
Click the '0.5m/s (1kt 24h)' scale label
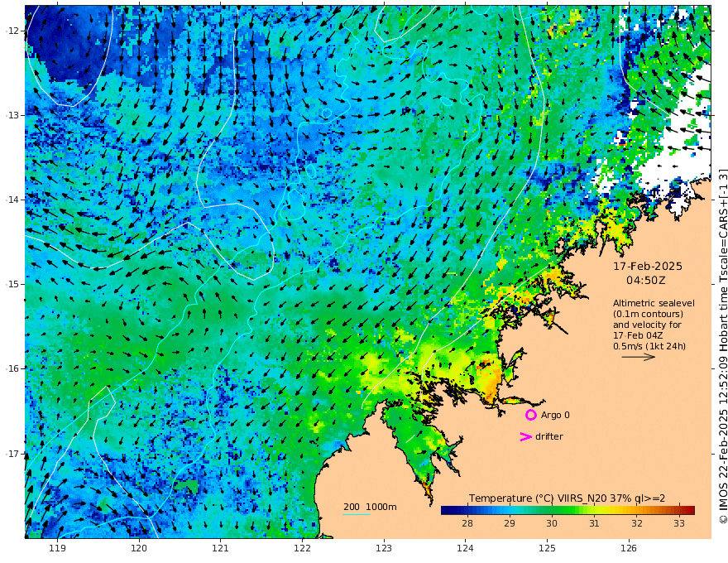pos(649,346)
